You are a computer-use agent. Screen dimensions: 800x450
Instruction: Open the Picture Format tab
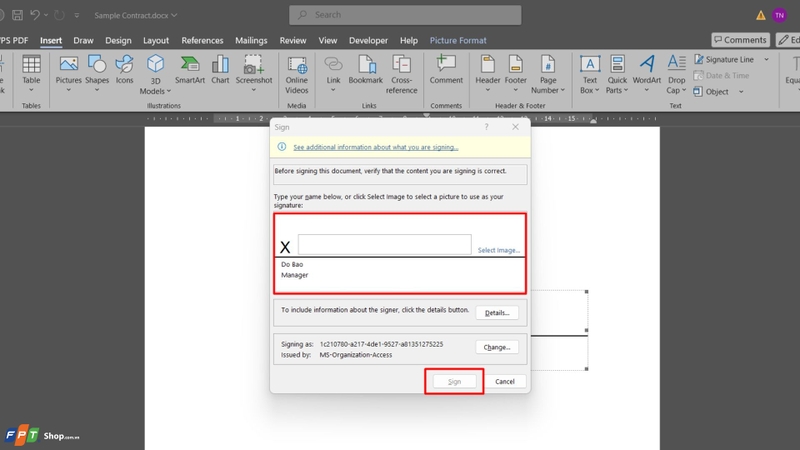(458, 40)
